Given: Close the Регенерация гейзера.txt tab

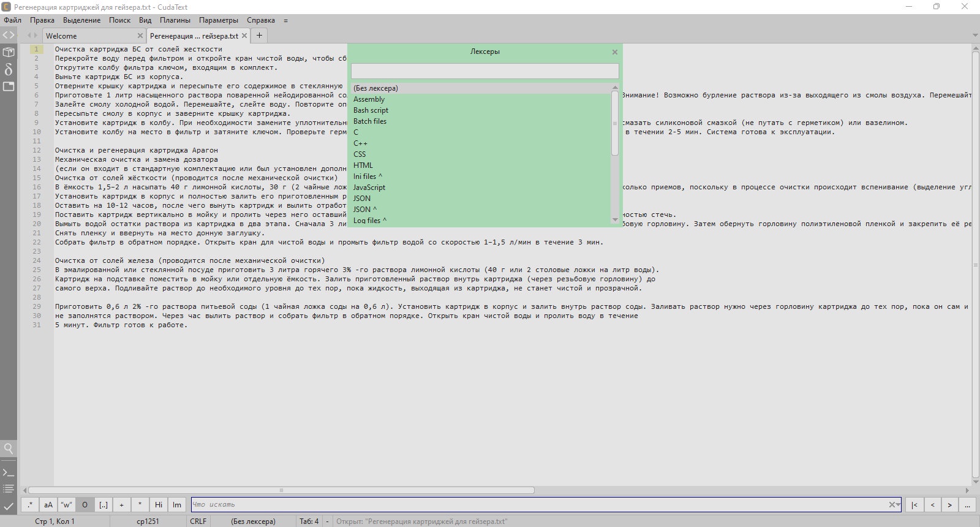Looking at the screenshot, I should (244, 36).
